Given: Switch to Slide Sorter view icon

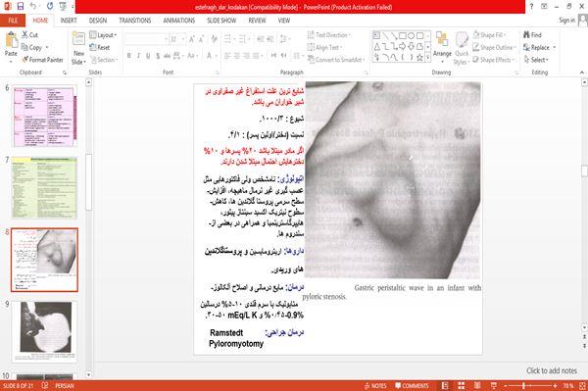Looking at the screenshot, I should coord(461,386).
